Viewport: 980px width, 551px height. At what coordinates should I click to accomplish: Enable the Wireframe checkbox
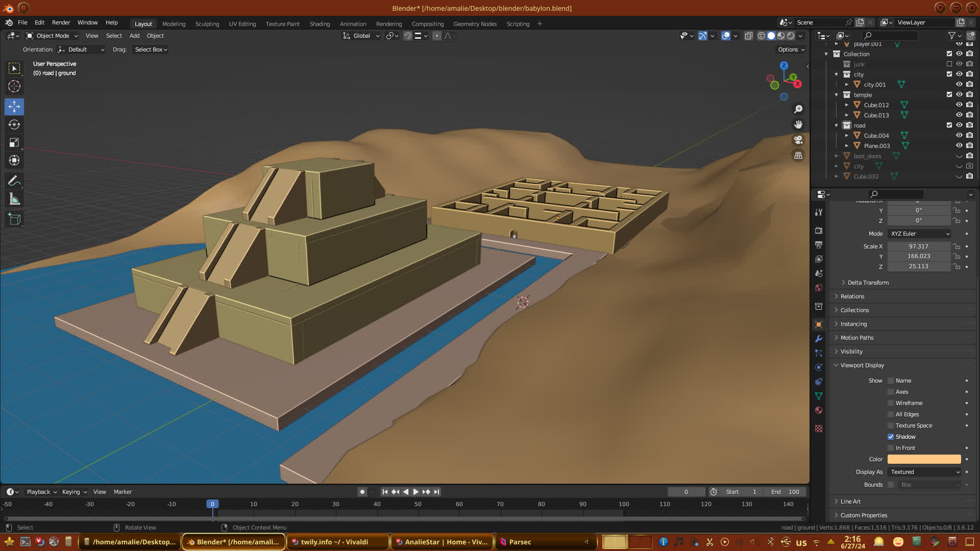click(x=891, y=403)
